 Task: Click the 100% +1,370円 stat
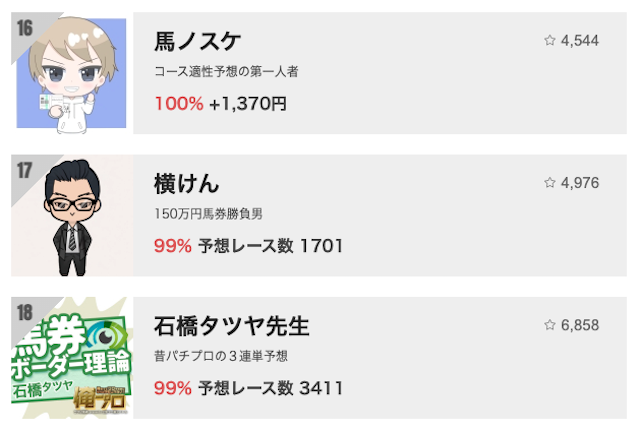[x=220, y=103]
